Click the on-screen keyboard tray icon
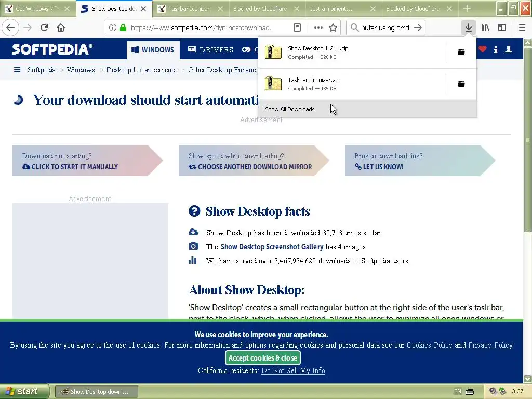Viewport: 532px width, 399px height. click(470, 392)
